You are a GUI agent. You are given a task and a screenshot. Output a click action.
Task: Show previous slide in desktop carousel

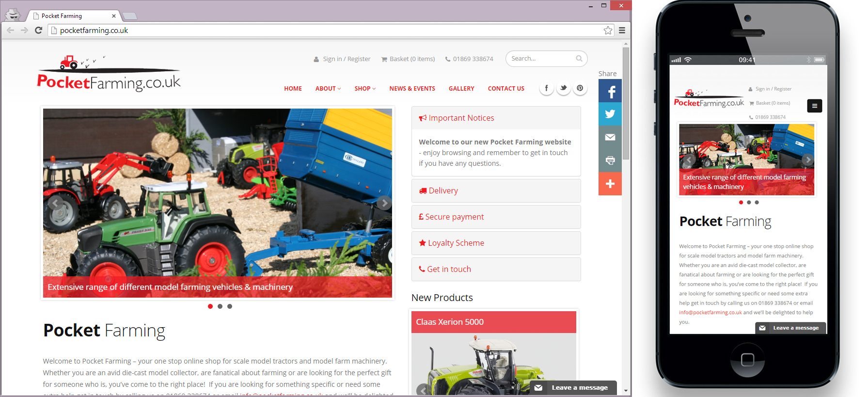click(x=55, y=203)
